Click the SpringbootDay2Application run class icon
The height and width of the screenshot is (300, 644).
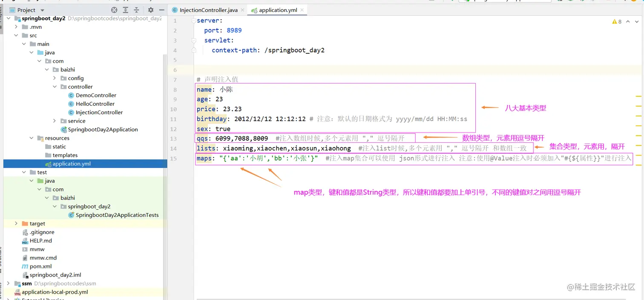(64, 130)
